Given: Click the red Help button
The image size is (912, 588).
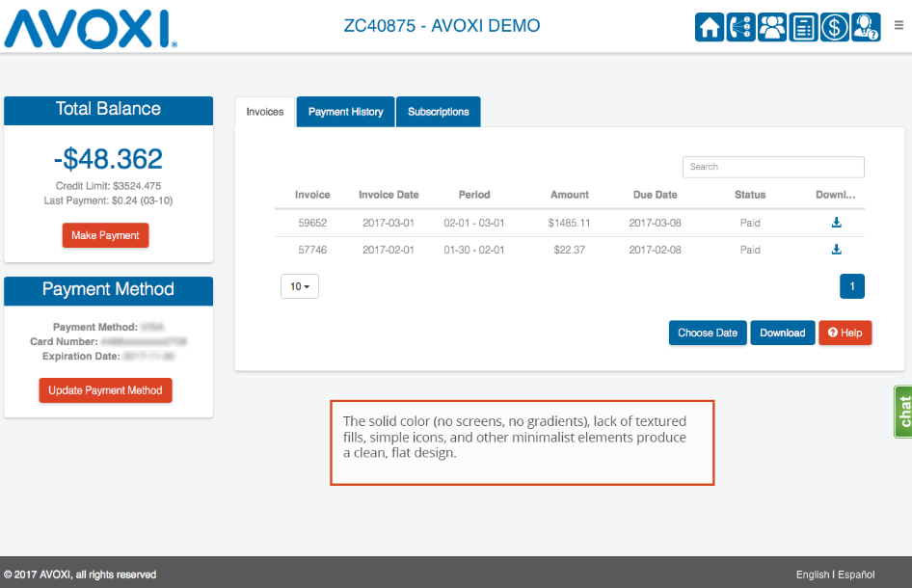Looking at the screenshot, I should click(845, 333).
